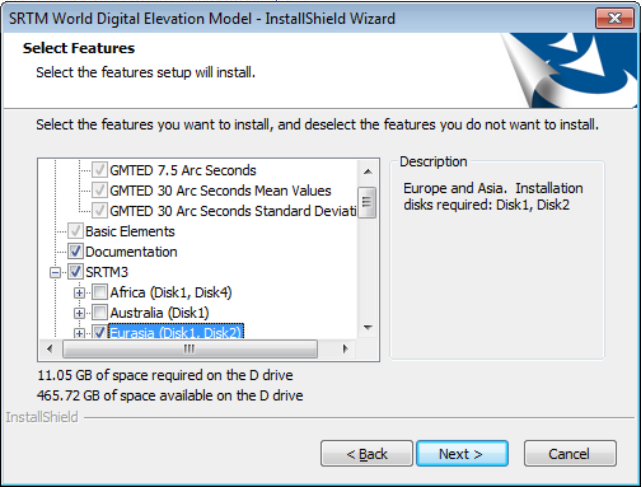Enable the Africa (Disk1, Disk4) checkbox
642x489 pixels.
tap(100, 293)
